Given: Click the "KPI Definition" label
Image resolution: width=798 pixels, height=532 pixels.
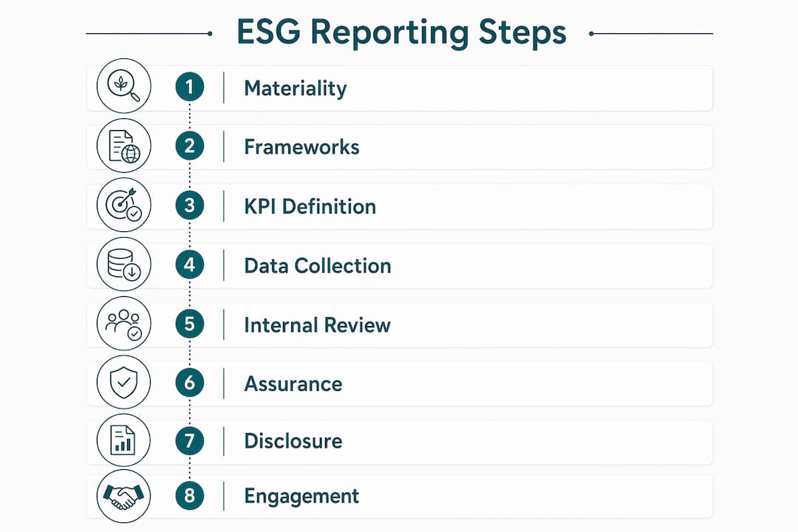Looking at the screenshot, I should [310, 207].
